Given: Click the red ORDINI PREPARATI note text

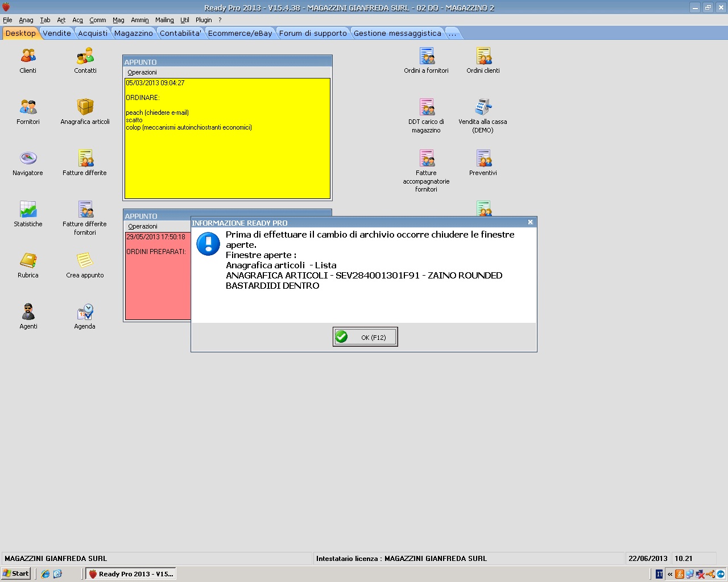Looking at the screenshot, I should point(156,252).
